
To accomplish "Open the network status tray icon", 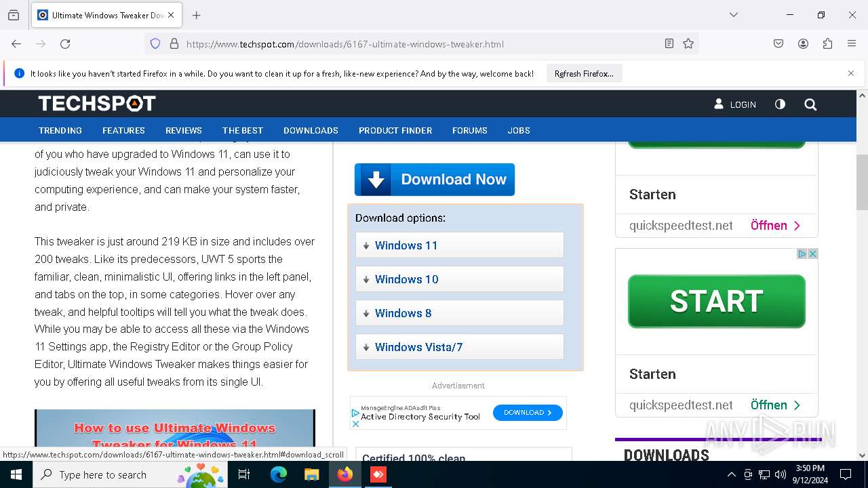I will coord(764,474).
